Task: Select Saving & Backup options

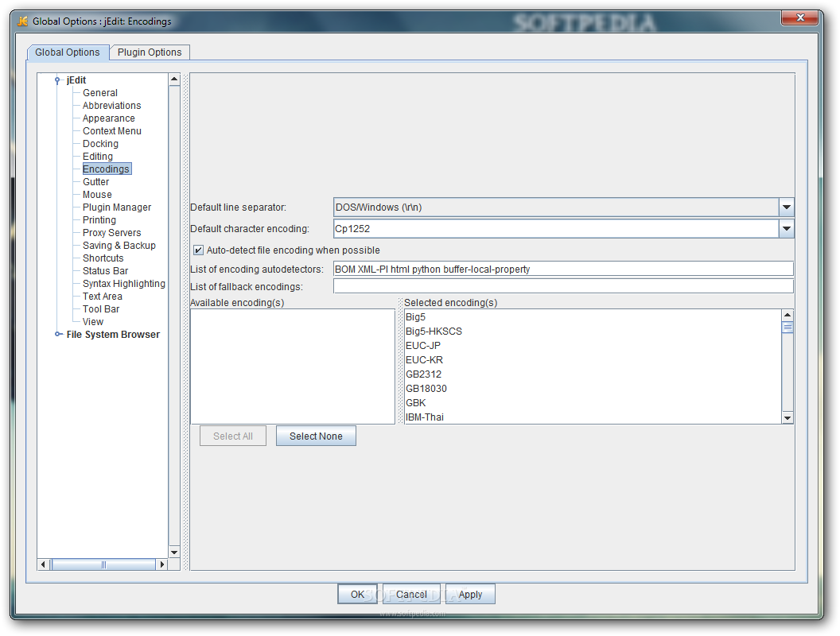Action: click(x=119, y=246)
